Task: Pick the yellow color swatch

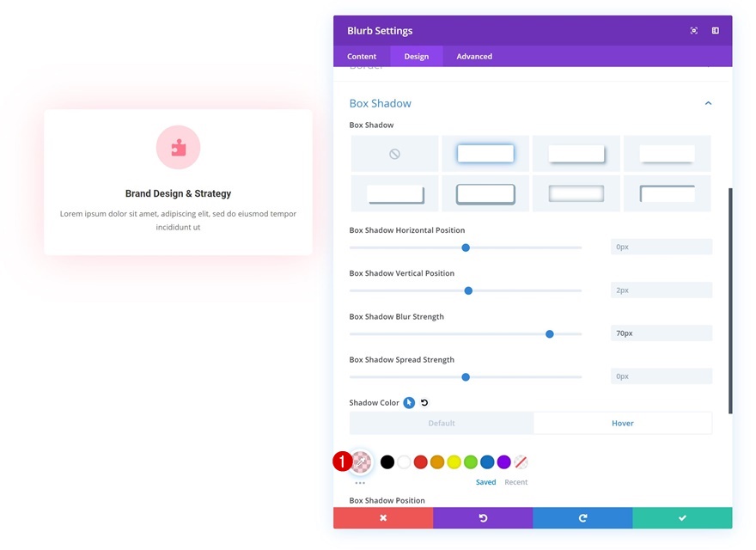Action: pos(454,462)
